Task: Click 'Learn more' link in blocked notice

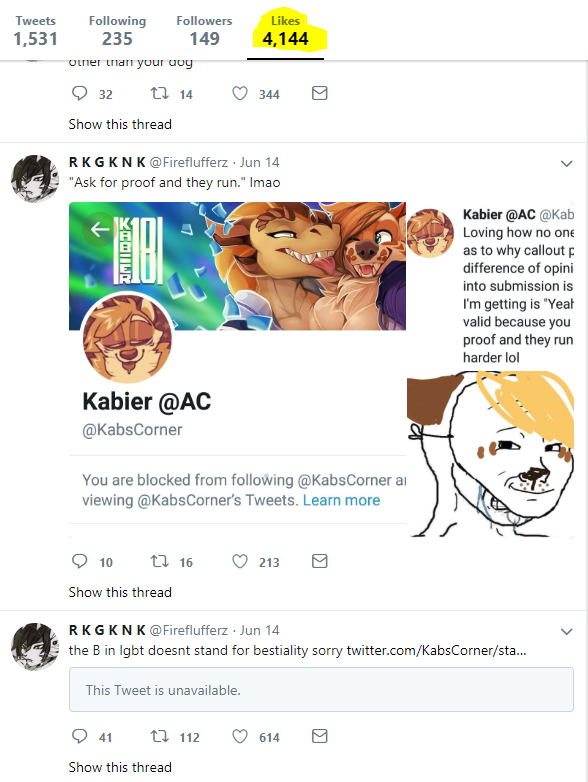Action: [342, 500]
